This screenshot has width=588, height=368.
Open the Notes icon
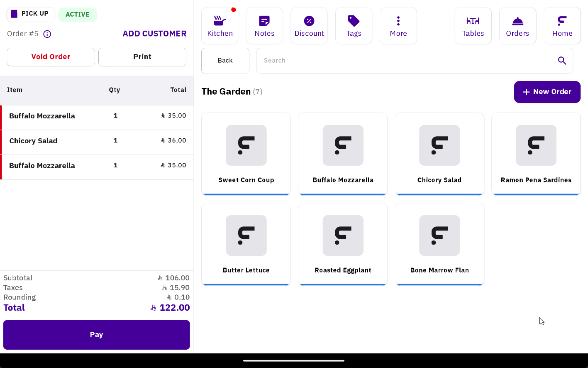264,26
